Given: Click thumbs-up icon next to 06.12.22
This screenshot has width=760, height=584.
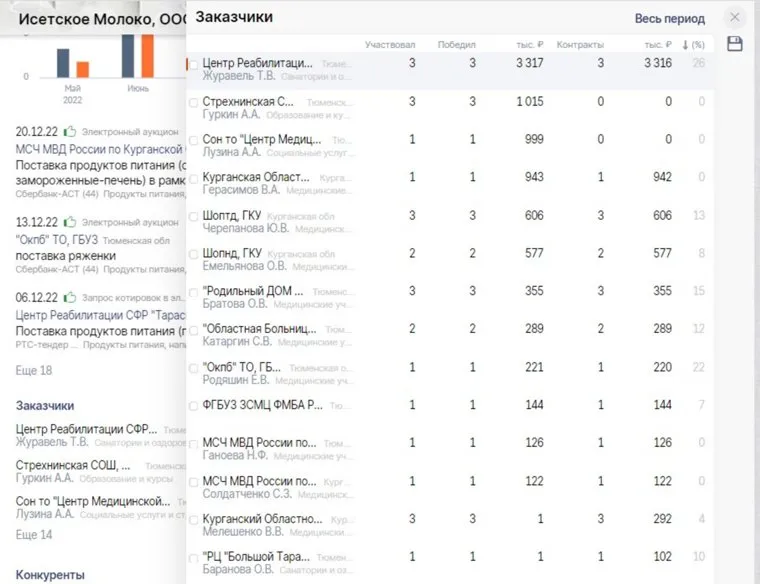Looking at the screenshot, I should [x=70, y=297].
